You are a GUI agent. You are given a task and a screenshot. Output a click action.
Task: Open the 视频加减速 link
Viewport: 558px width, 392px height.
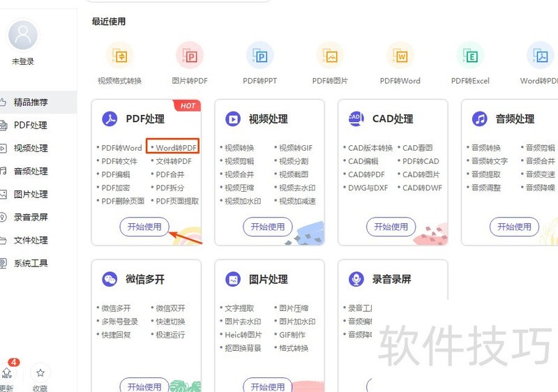coord(297,201)
